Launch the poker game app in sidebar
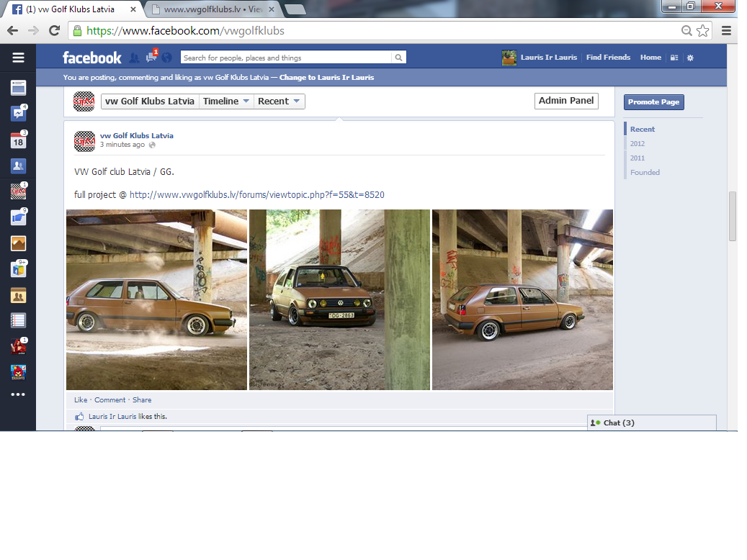The height and width of the screenshot is (560, 747). click(x=18, y=347)
